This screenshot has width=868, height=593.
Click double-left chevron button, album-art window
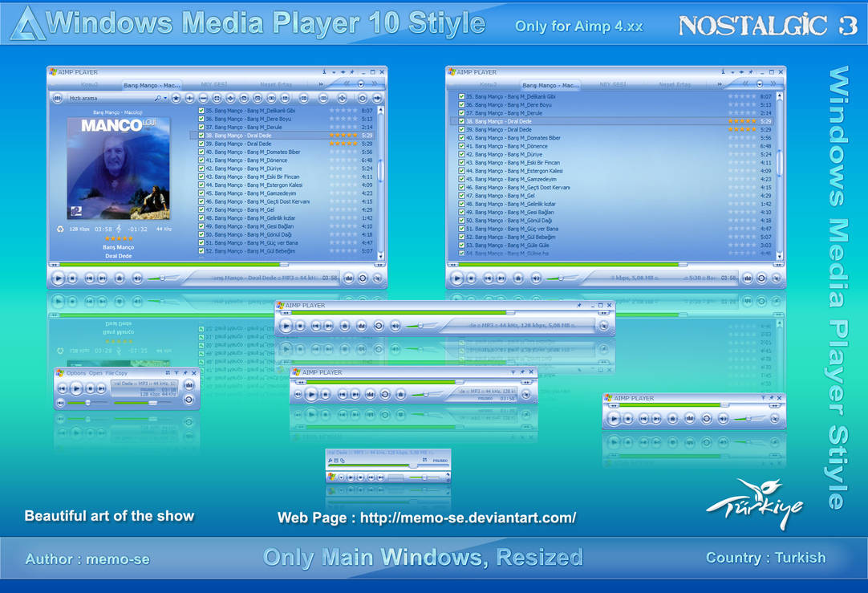tap(347, 83)
